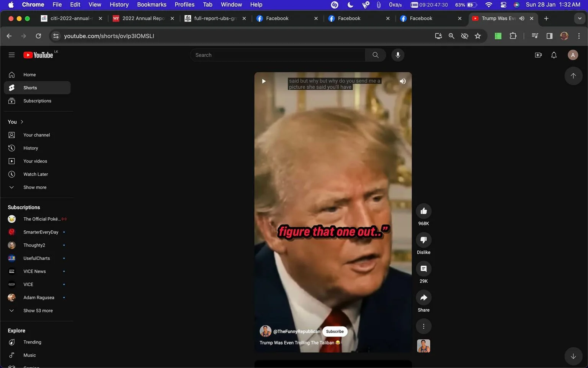Click the YouTube Search input field
588x368 pixels.
click(x=278, y=55)
